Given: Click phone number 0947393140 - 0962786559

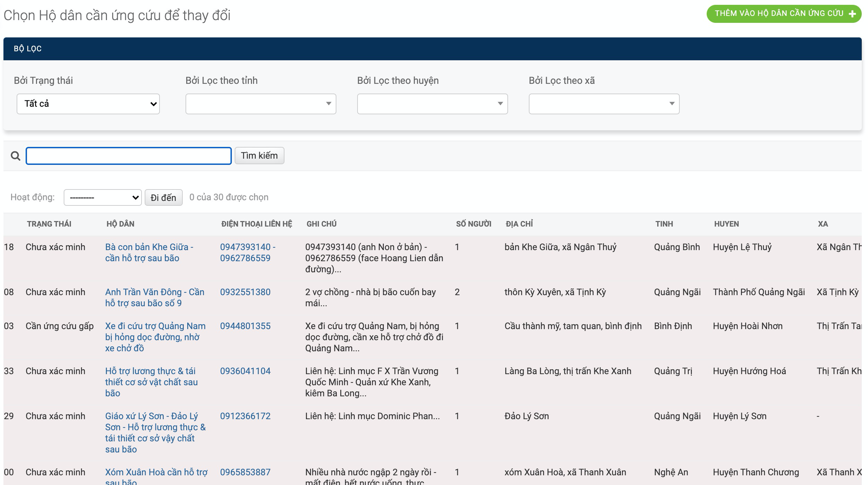Looking at the screenshot, I should pos(248,253).
